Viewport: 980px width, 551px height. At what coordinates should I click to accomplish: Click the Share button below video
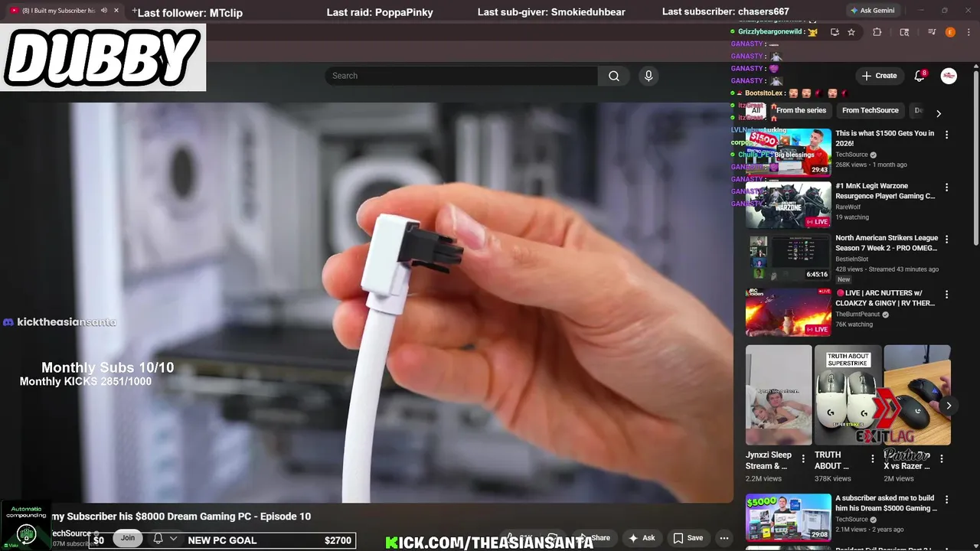(595, 538)
